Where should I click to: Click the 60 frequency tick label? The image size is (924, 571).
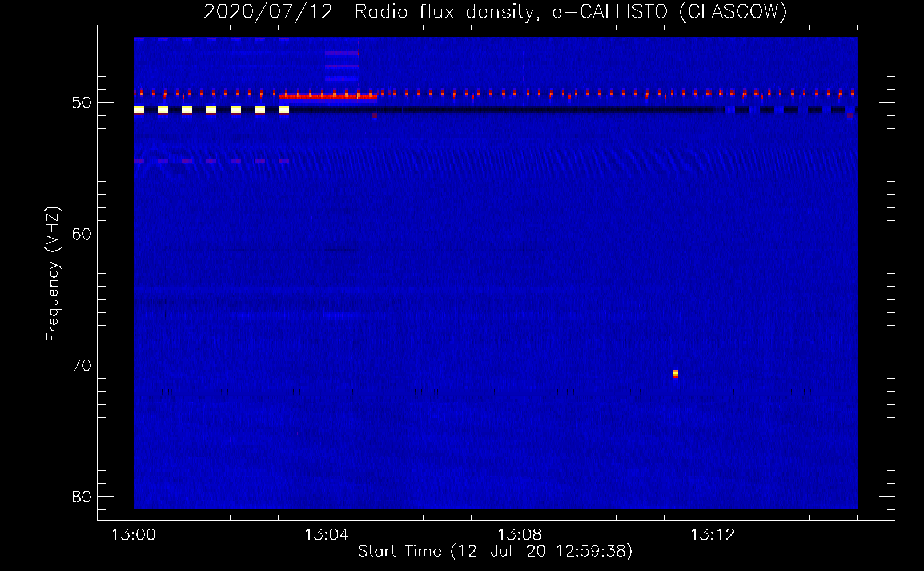(x=82, y=234)
